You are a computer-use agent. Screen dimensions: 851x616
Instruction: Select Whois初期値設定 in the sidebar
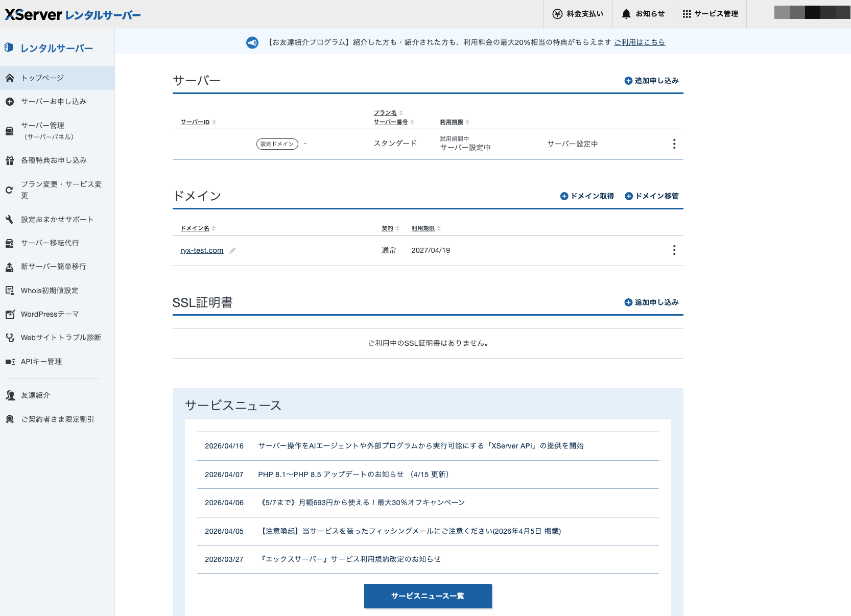tap(57, 291)
